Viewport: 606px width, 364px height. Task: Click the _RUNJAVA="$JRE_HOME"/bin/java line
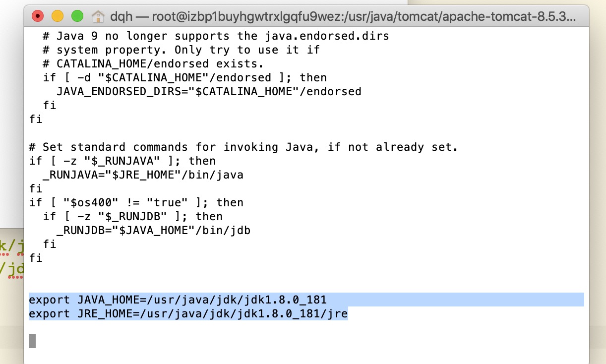point(143,175)
